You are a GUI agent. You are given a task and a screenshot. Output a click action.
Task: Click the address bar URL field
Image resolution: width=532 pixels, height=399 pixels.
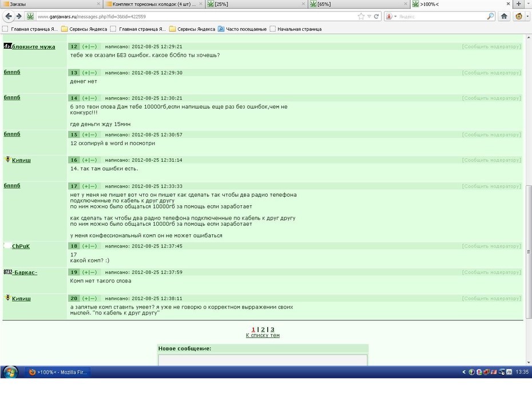[x=196, y=16]
